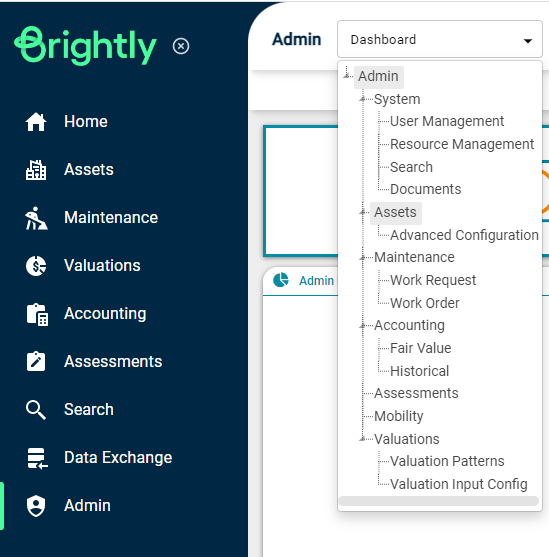Open Valuations via the dollar chart icon

point(36,266)
